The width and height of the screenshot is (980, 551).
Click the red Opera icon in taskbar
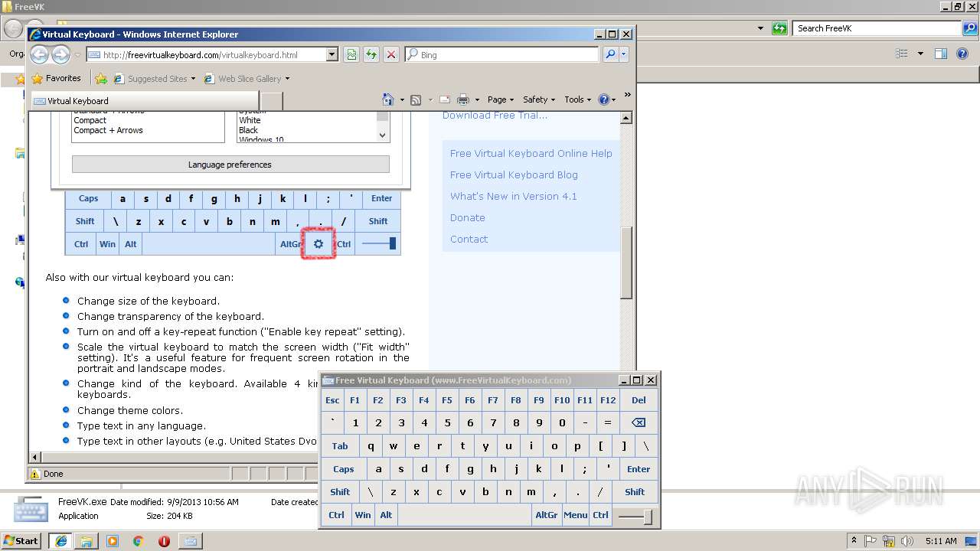(x=164, y=541)
